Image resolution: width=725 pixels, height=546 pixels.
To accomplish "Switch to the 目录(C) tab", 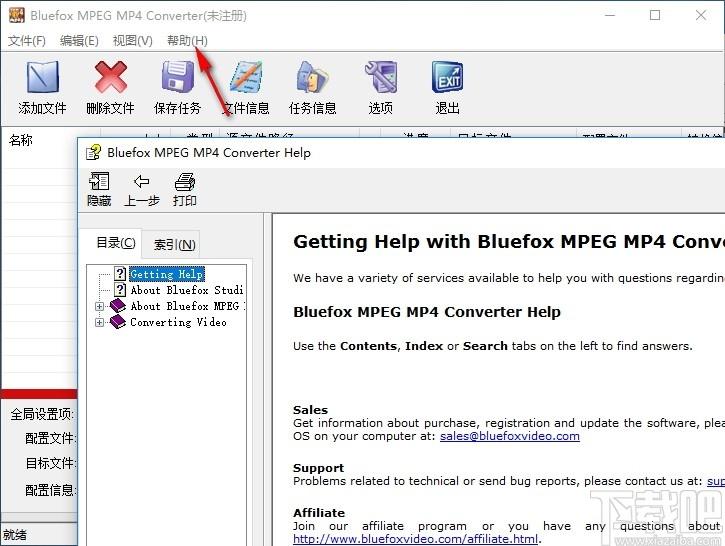I will click(116, 243).
